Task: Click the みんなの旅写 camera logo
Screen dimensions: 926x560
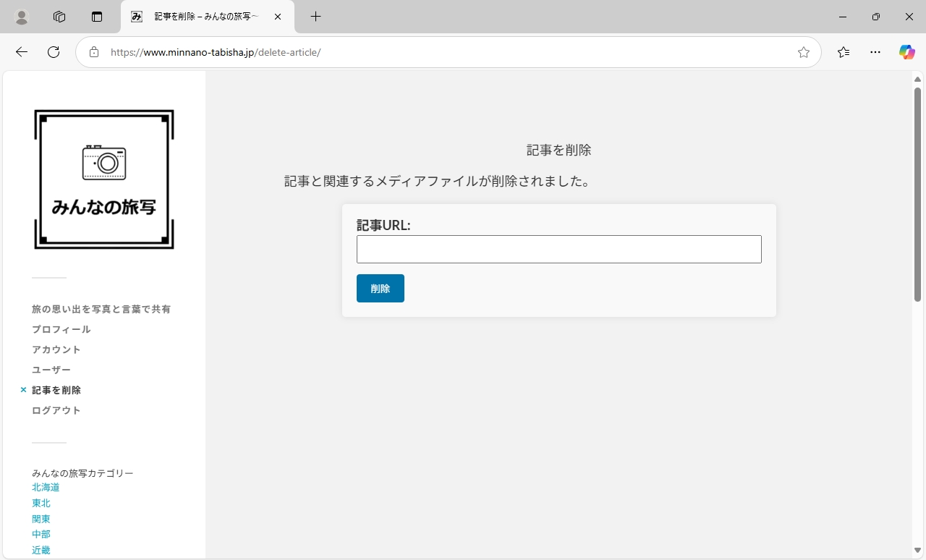Action: click(x=104, y=179)
